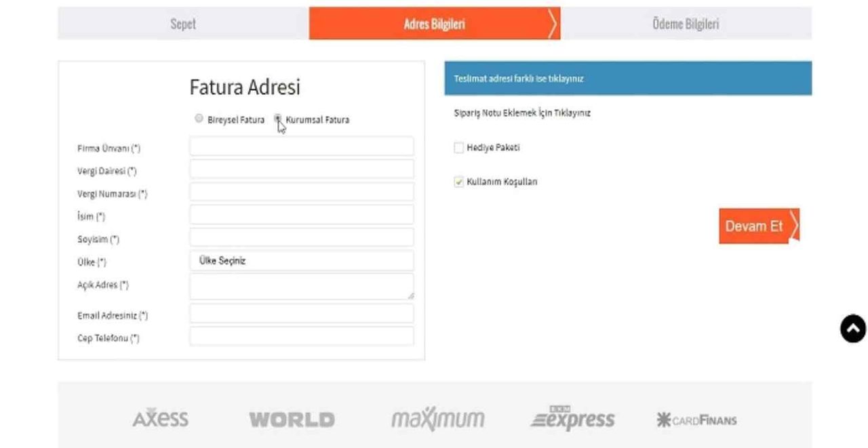Choose Kurumsal Fatura radio option
This screenshot has width=868, height=448.
pos(278,119)
